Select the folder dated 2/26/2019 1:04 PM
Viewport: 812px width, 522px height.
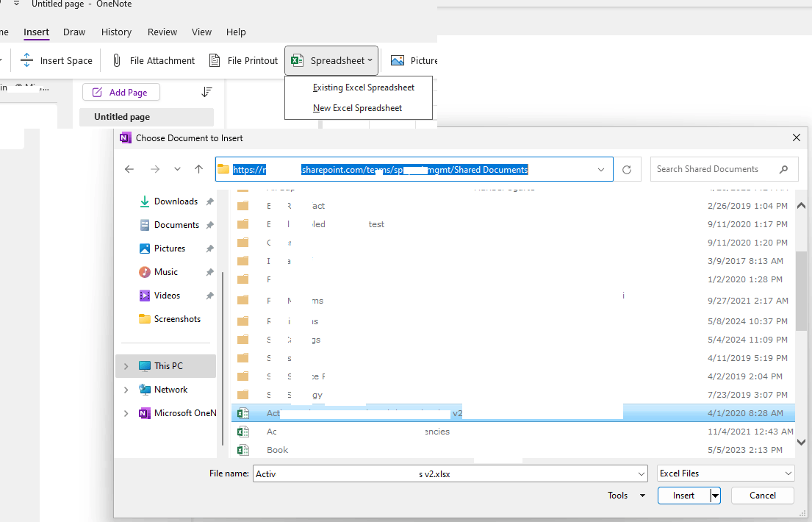coord(513,206)
